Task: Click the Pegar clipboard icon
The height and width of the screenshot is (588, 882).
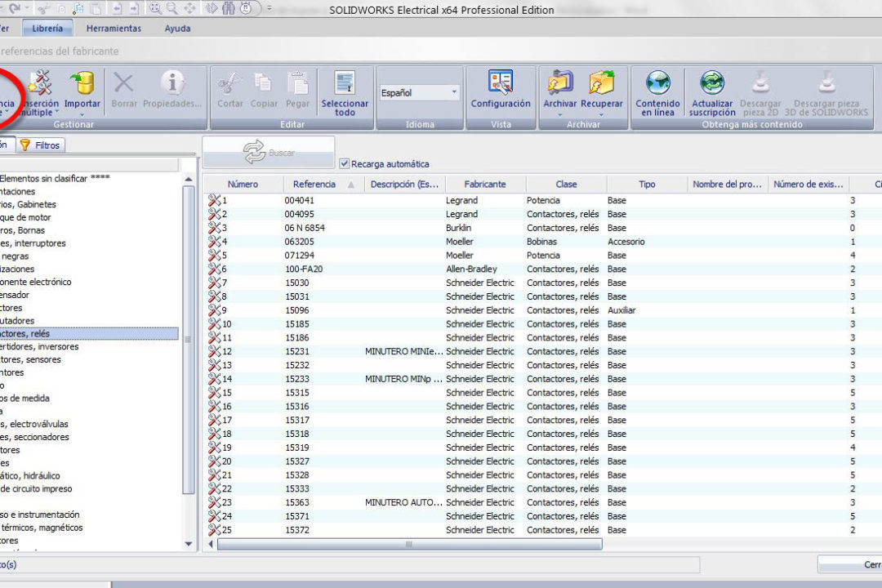Action: (x=297, y=83)
